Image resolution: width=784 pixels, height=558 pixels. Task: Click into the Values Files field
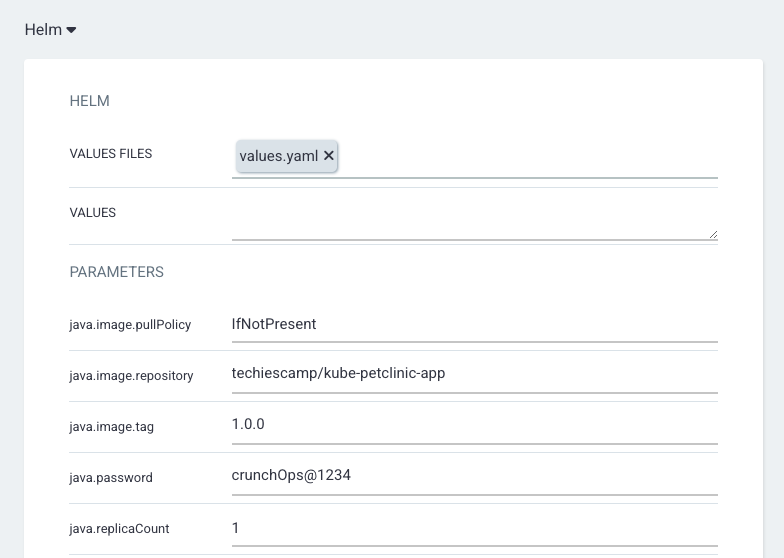[474, 156]
